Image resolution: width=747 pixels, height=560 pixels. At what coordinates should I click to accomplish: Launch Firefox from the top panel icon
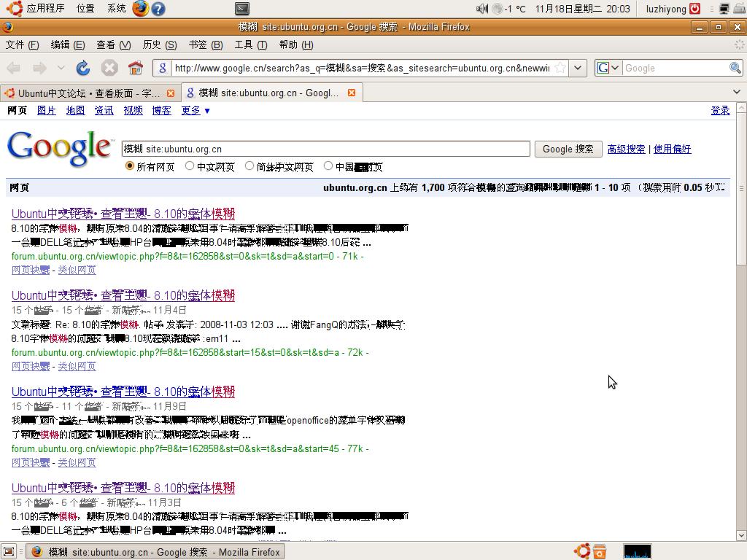(x=140, y=9)
